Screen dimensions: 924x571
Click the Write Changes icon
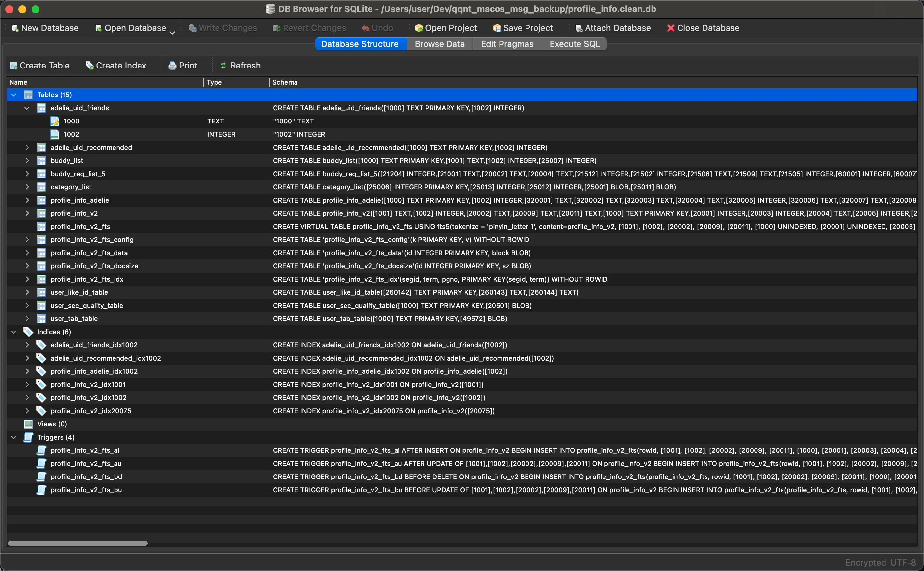click(192, 28)
